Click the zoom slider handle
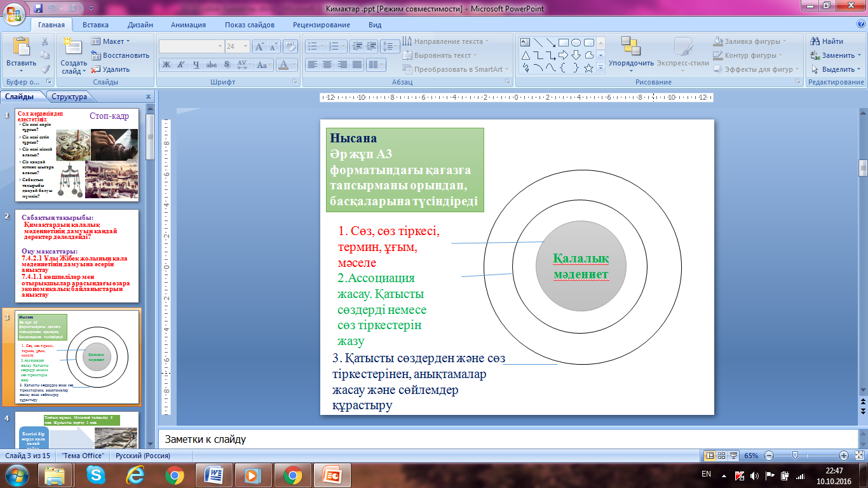Image resolution: width=868 pixels, height=488 pixels. click(794, 456)
